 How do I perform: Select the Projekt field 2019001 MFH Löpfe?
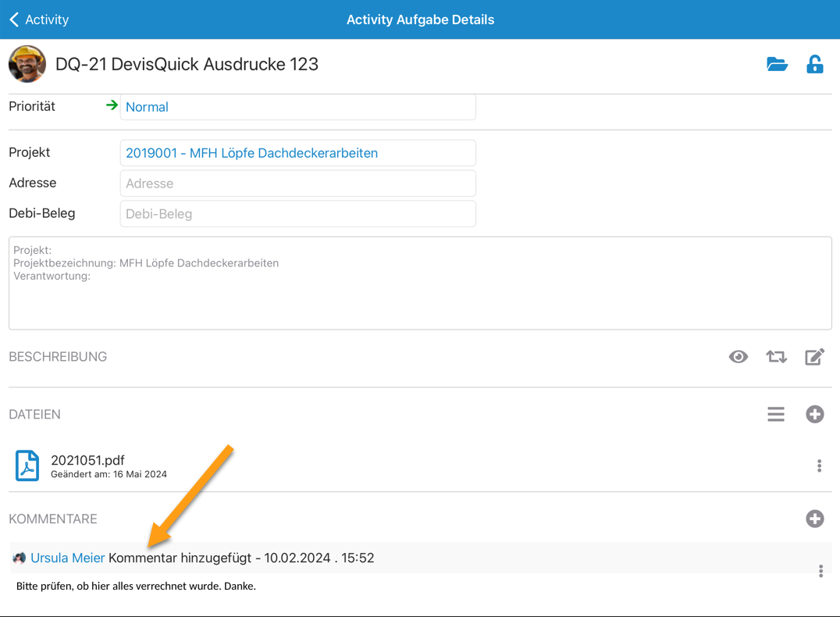tap(297, 153)
